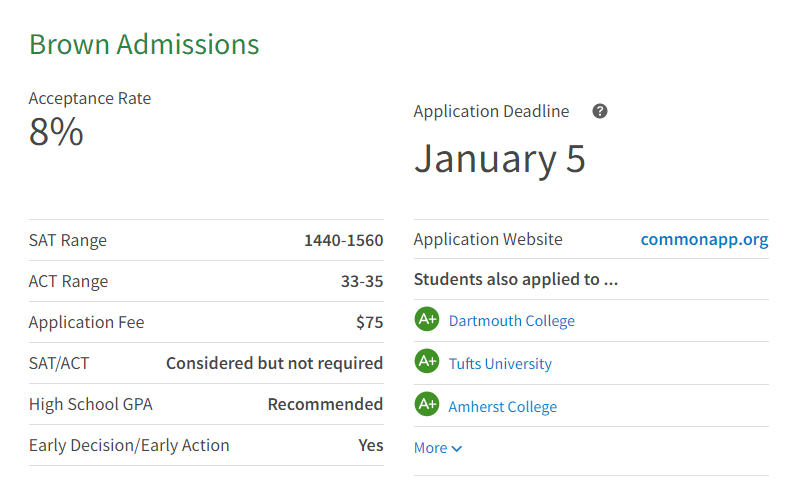
Task: Open the Dartmouth College link
Action: 511,321
